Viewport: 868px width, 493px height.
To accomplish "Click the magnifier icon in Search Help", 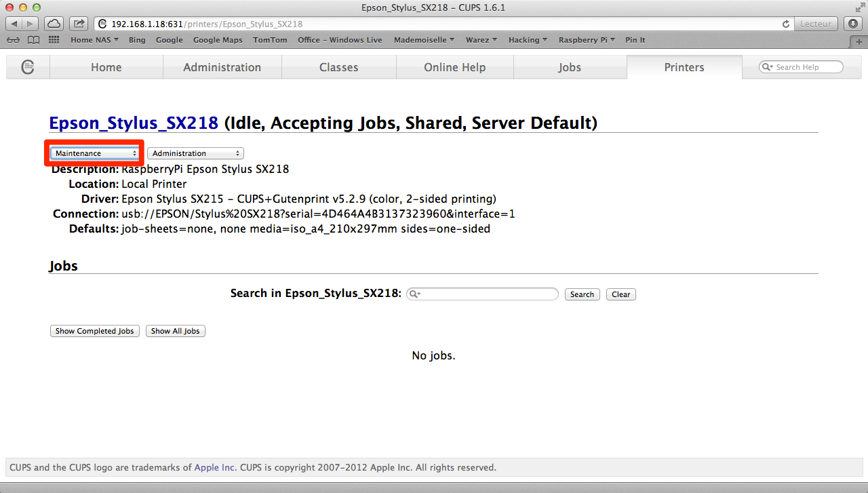I will click(x=768, y=67).
